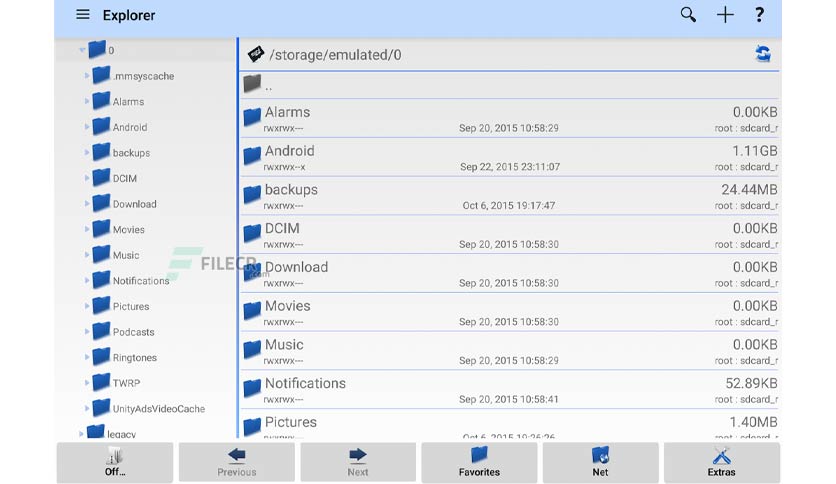The image size is (836, 484).
Task: Click Android permissions rwxrwx--x text
Action: [284, 167]
